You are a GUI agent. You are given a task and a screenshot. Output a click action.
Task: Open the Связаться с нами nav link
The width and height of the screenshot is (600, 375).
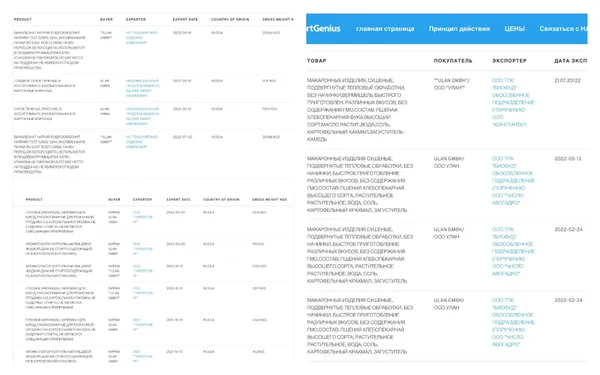pos(563,29)
